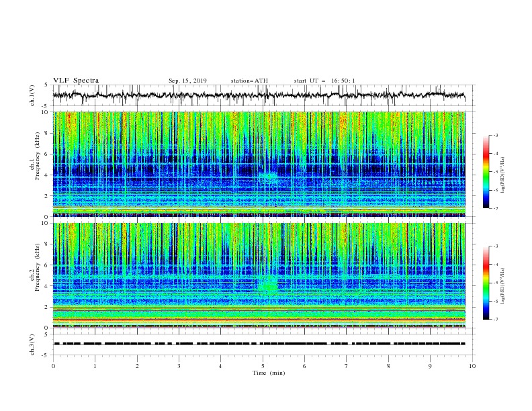Select the date text "Sep. 15, 2019"
This screenshot has height=411, width=532.
click(187, 81)
